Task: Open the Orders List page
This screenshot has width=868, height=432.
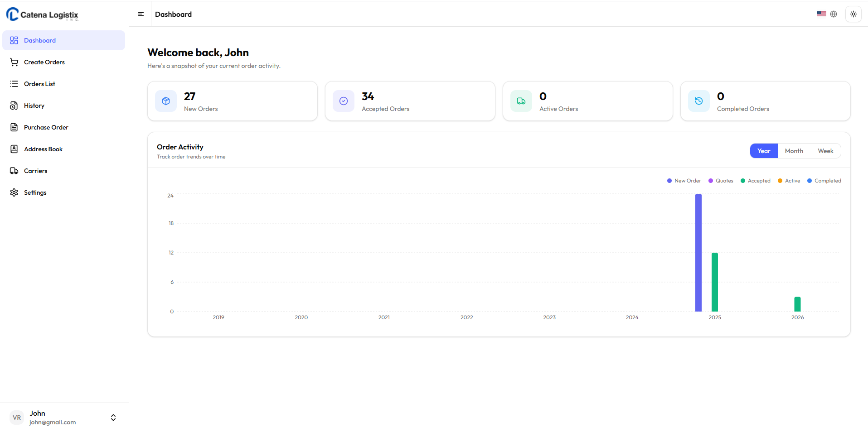Action: (64, 84)
